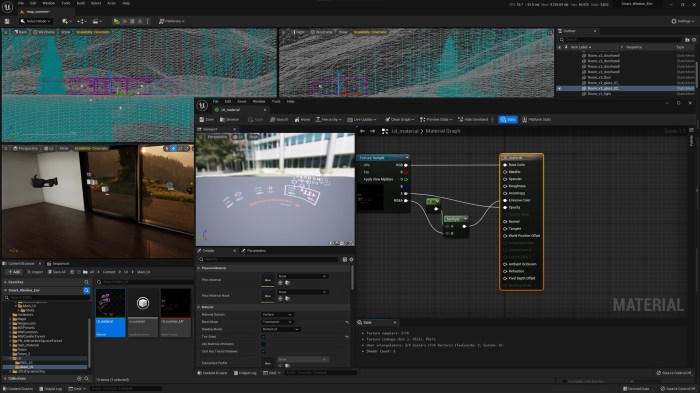Screen dimensions: 700x393
Task: Open the Cinematics clapperboard dropdown
Action: 96,21
